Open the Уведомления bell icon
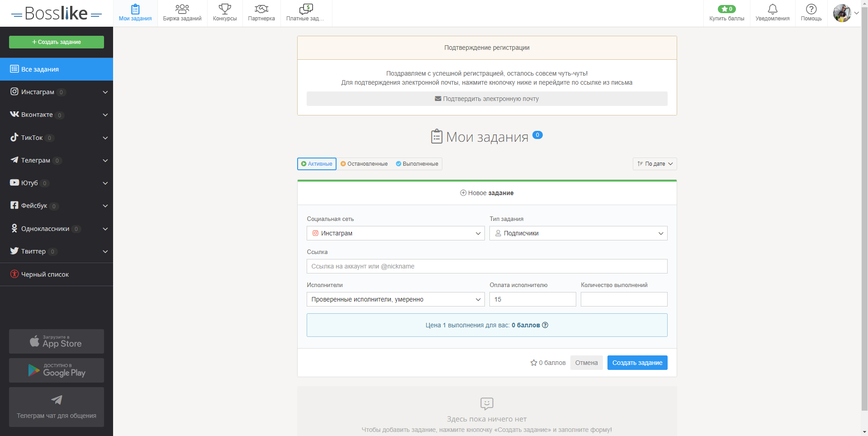This screenshot has width=868, height=436. tap(773, 9)
